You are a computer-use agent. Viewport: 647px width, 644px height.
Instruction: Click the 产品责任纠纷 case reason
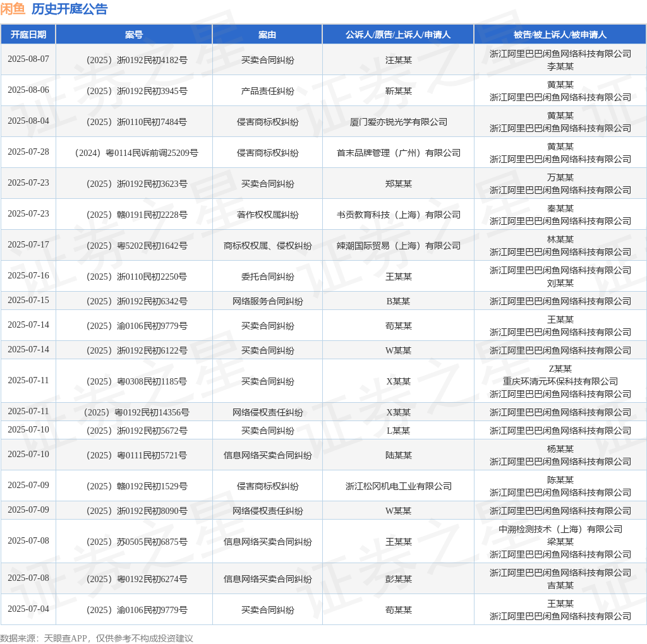(x=267, y=91)
